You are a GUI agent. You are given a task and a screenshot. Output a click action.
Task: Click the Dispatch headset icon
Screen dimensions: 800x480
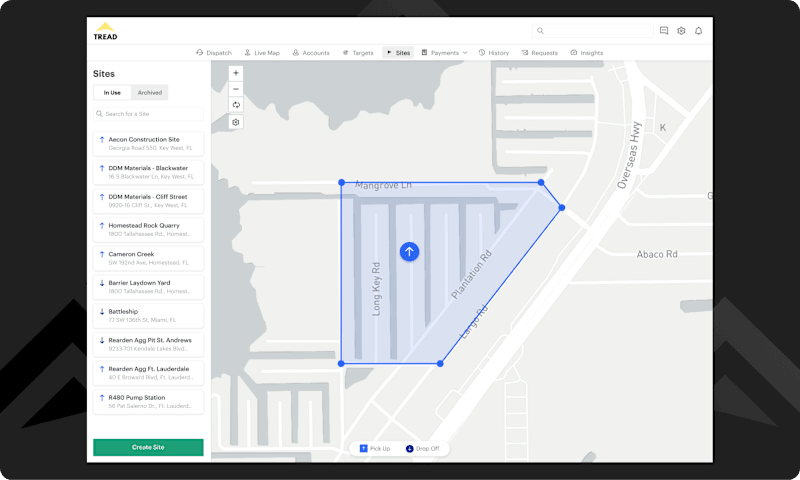click(x=199, y=53)
